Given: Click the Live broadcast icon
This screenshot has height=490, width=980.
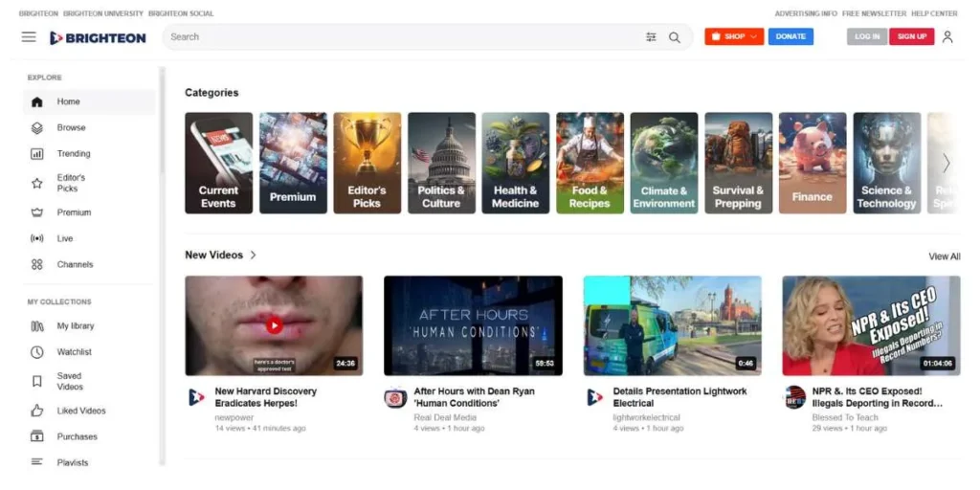Looking at the screenshot, I should [x=37, y=238].
